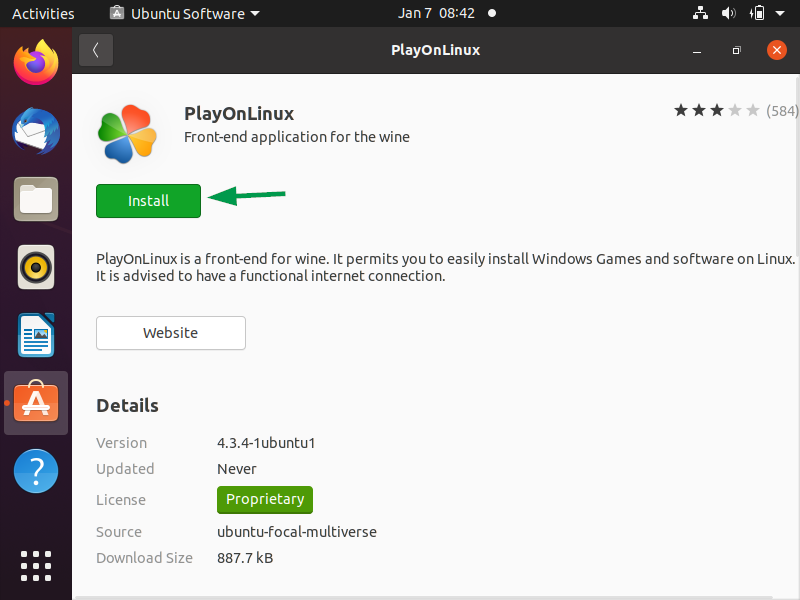This screenshot has height=600, width=800.
Task: Click the source value ubuntu-focal-multiverse
Action: point(297,532)
